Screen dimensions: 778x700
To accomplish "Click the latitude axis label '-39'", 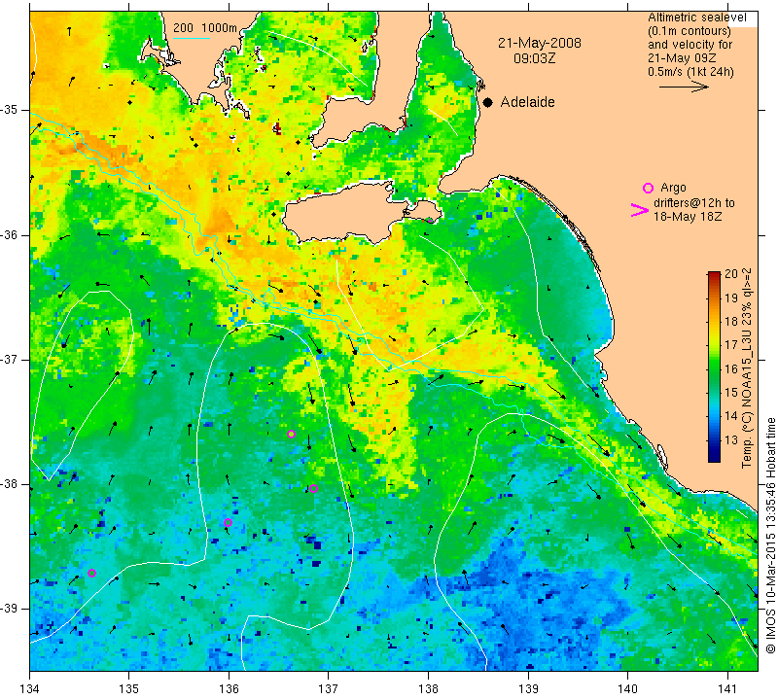I will click(x=10, y=609).
